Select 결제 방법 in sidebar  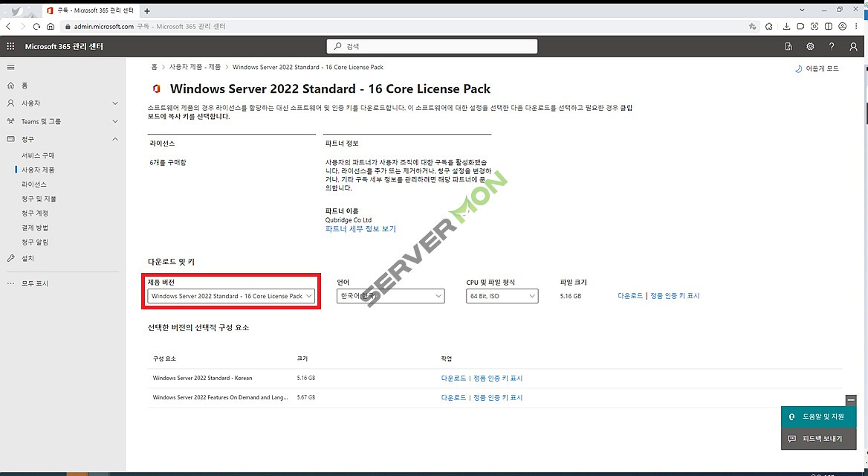click(35, 228)
